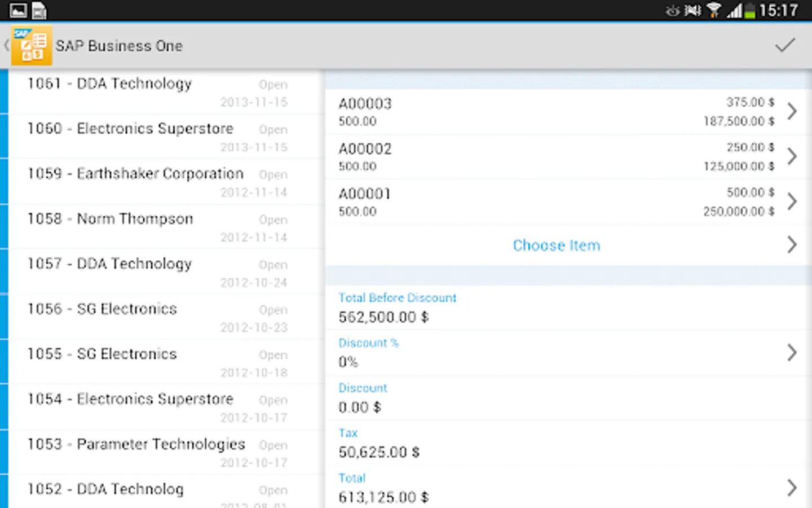
Task: Tap the Total value 613,125.00 $
Action: click(383, 497)
